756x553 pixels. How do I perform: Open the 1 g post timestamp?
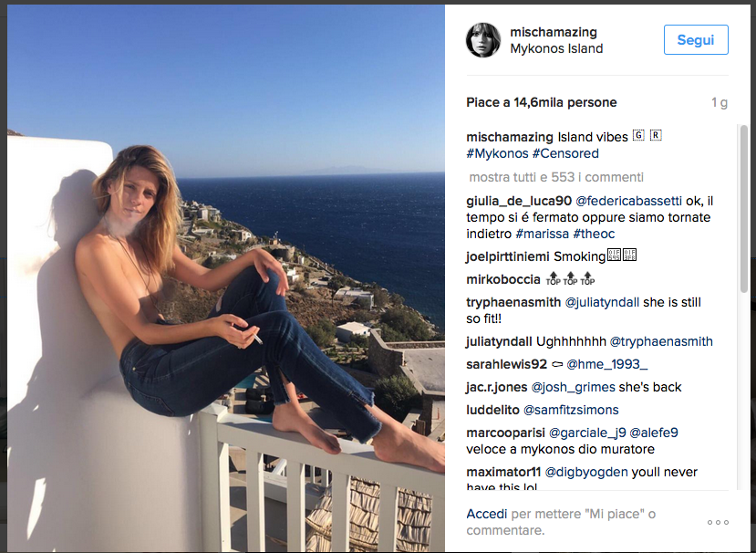(720, 103)
